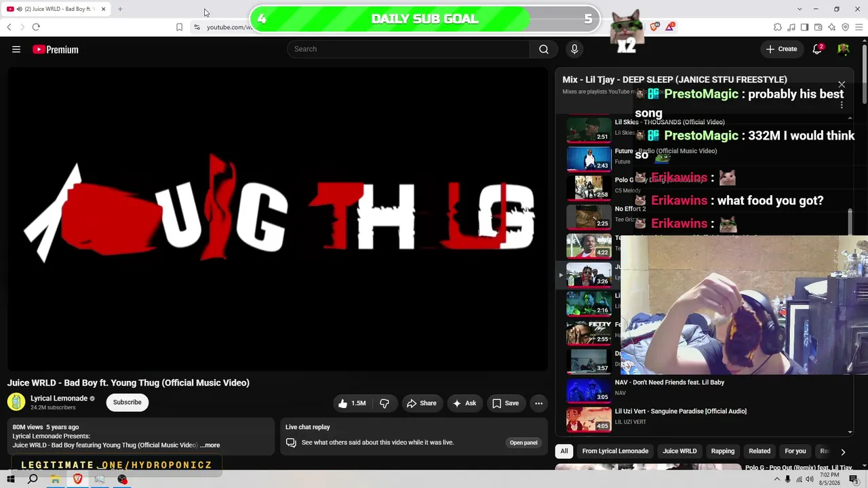Play Lil Uzi Vert Sanguine Paradise thumbnail
868x488 pixels.
589,419
